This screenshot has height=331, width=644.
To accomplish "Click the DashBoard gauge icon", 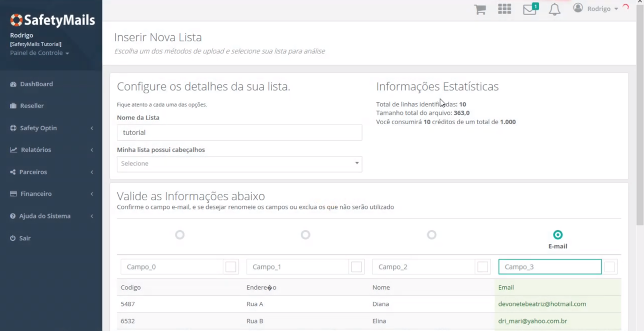I will 13,84.
